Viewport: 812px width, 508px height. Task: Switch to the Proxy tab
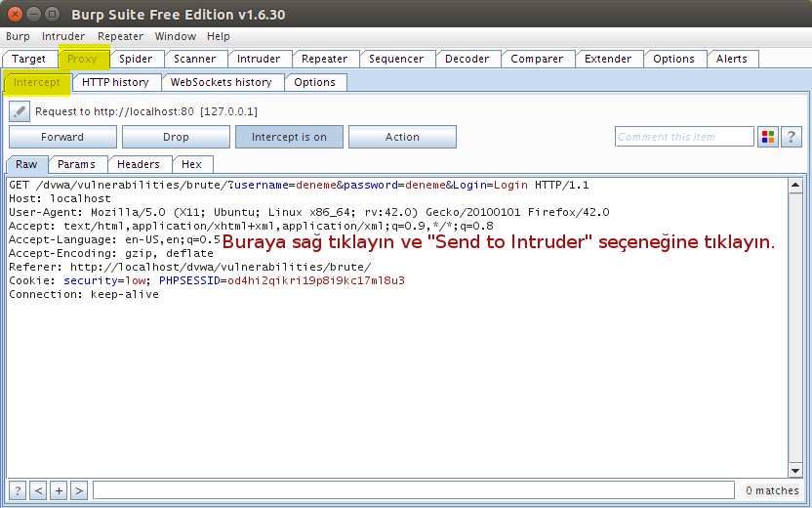pyautogui.click(x=82, y=59)
